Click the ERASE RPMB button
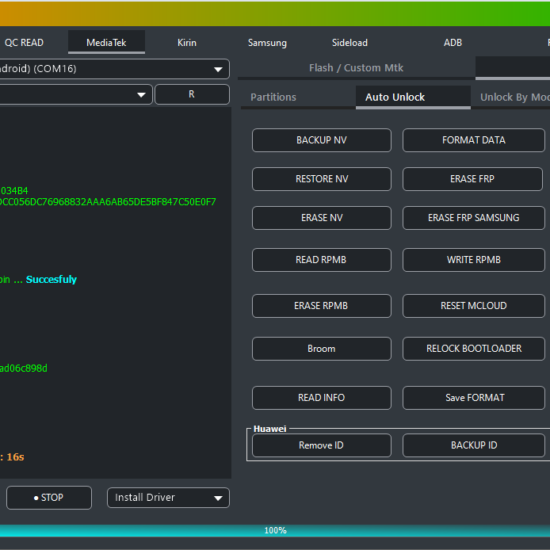 click(x=322, y=306)
